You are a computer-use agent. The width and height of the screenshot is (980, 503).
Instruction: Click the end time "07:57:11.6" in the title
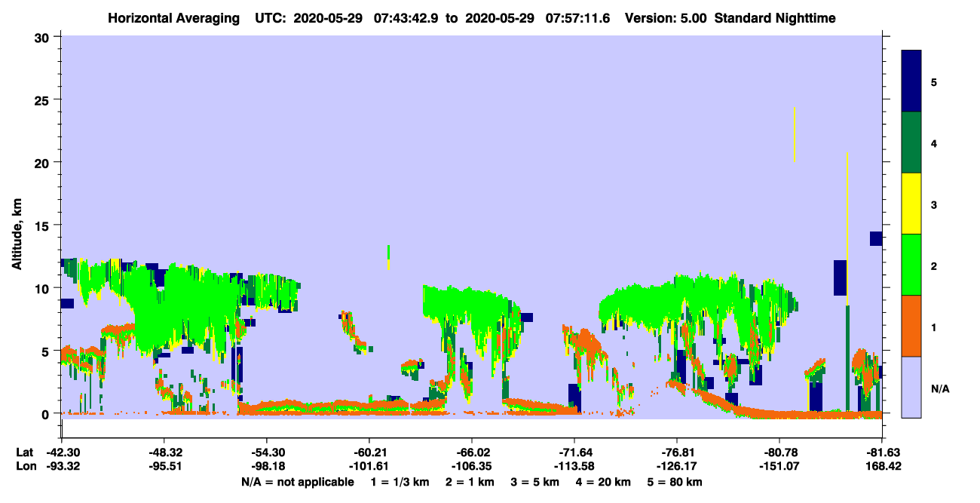(x=577, y=17)
